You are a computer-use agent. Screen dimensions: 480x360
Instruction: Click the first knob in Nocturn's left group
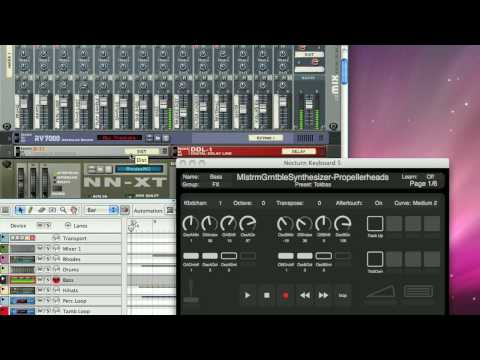(x=191, y=223)
